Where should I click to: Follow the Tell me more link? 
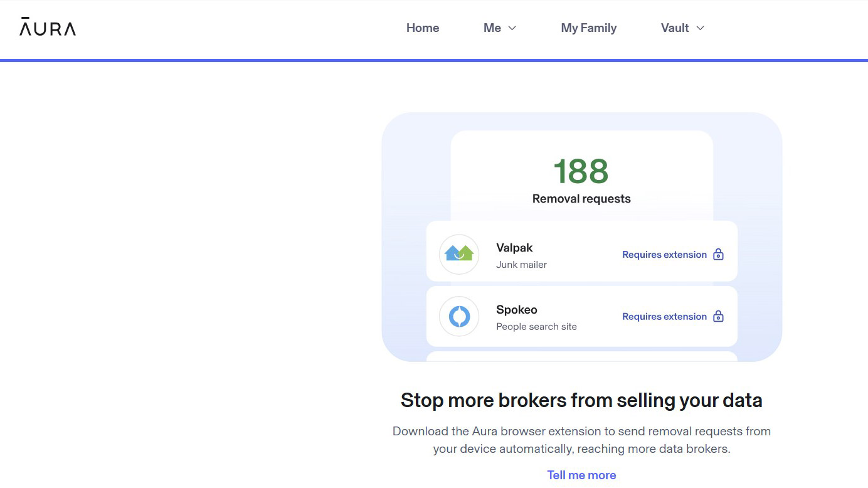click(x=581, y=475)
